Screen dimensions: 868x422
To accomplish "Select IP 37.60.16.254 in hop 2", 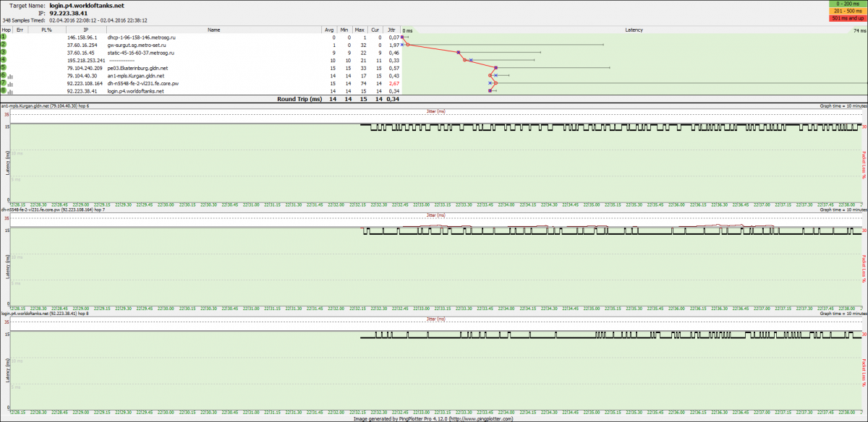I will point(81,45).
